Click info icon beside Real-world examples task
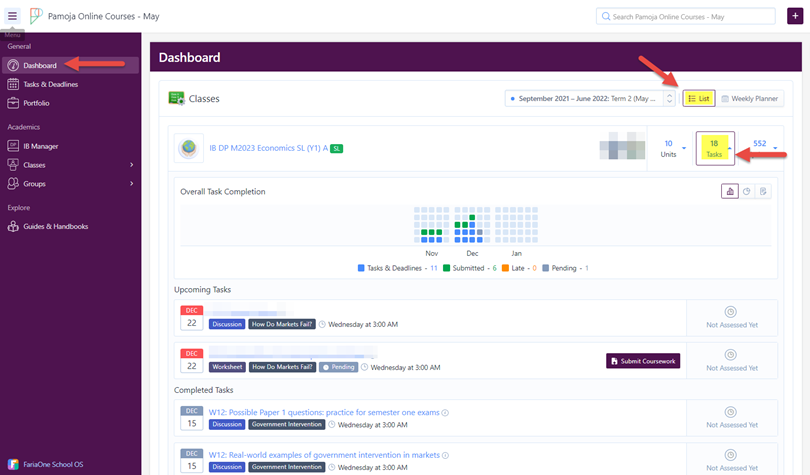Image resolution: width=810 pixels, height=475 pixels. click(445, 455)
